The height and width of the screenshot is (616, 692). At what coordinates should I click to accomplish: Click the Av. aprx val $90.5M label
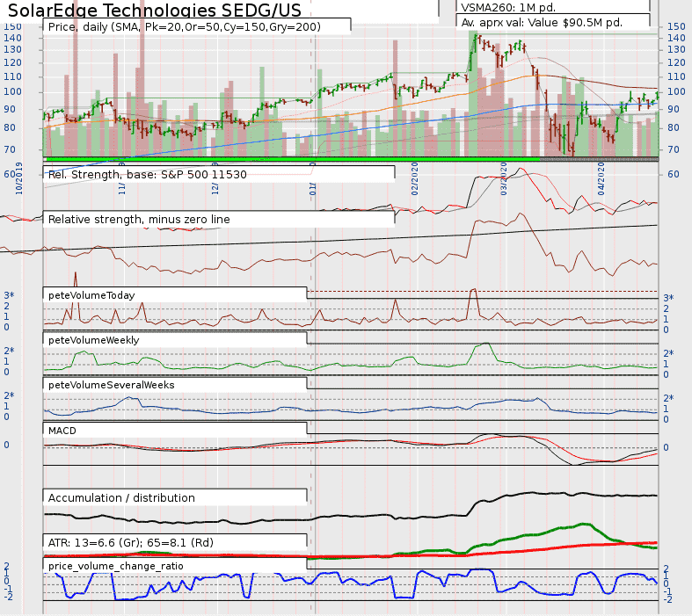(x=542, y=23)
